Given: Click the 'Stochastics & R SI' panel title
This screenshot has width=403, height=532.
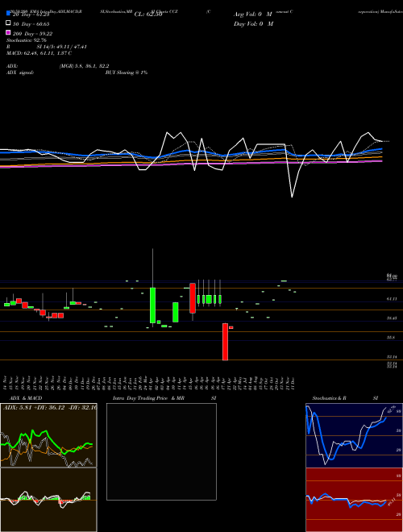Looking at the screenshot, I should 345,398.
